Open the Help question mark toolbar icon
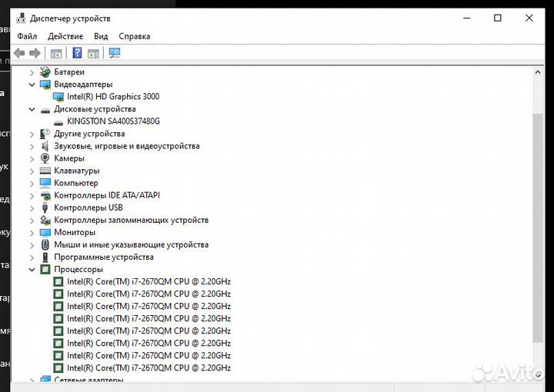This screenshot has width=554, height=392. [x=77, y=53]
